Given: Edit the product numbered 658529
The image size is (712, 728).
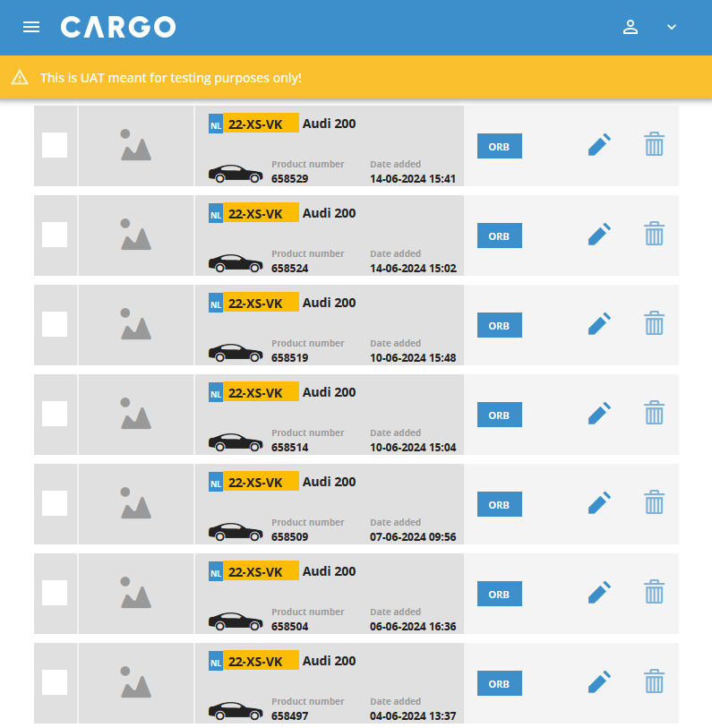Looking at the screenshot, I should pos(599,145).
